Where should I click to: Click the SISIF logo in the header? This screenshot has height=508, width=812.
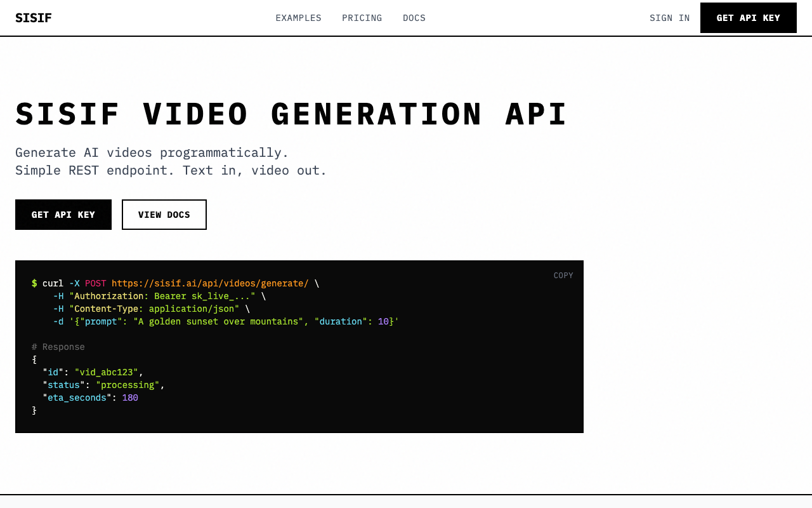tap(34, 18)
